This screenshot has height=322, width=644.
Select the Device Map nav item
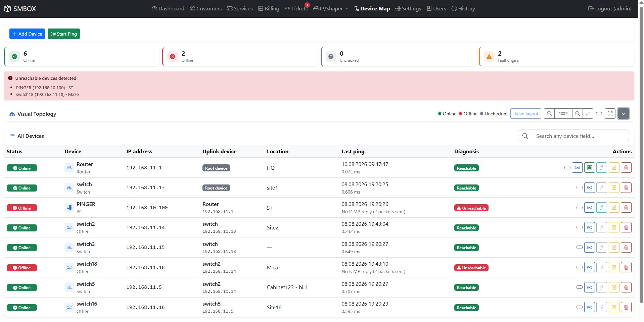(x=372, y=9)
